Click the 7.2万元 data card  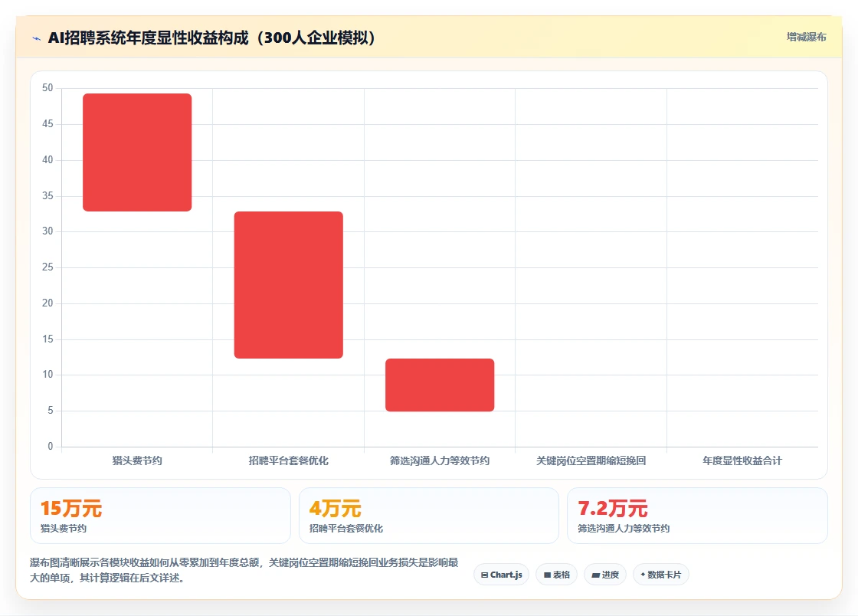[698, 516]
